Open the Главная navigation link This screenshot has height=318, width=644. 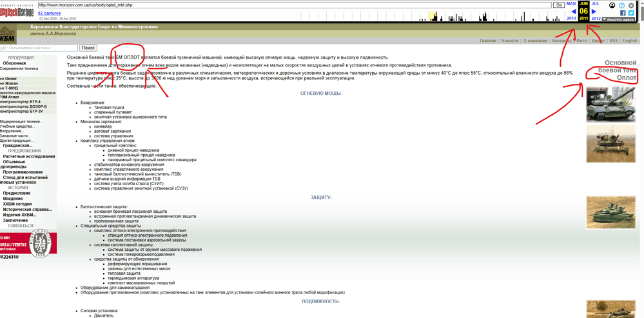pos(488,41)
